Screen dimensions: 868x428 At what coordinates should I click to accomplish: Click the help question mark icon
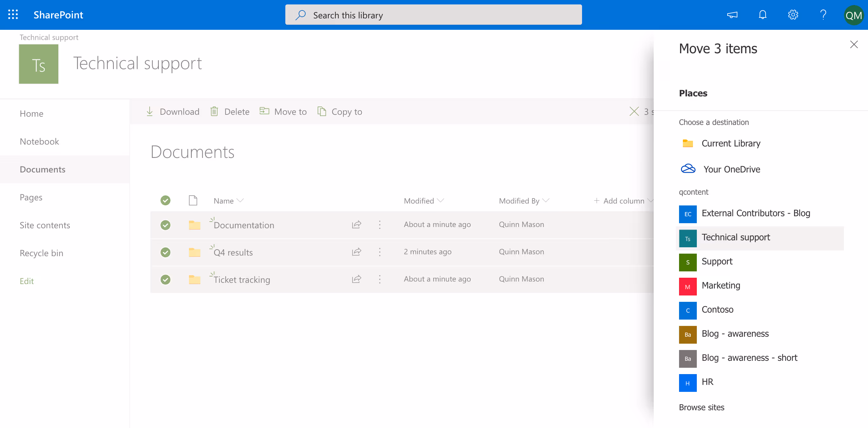(x=823, y=15)
